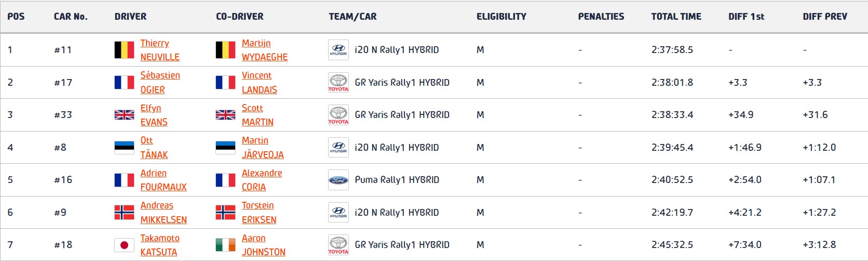This screenshot has height=261, width=868.
Task: Click the DIFF 1st column header
Action: 746,17
